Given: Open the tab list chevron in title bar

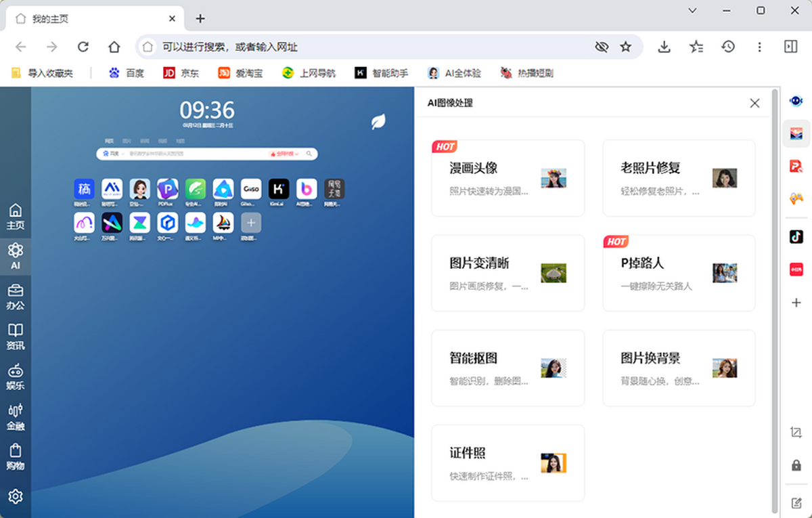Looking at the screenshot, I should [x=692, y=10].
